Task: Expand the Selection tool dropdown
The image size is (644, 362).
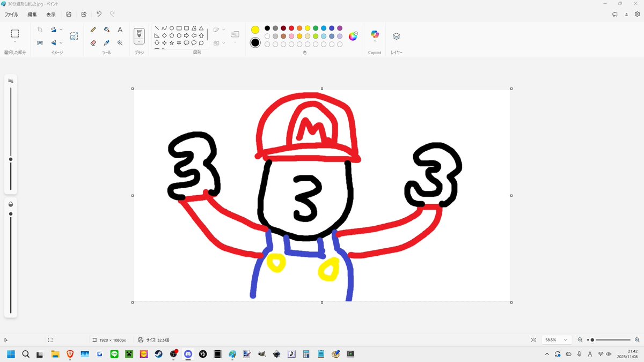Action: (x=15, y=42)
